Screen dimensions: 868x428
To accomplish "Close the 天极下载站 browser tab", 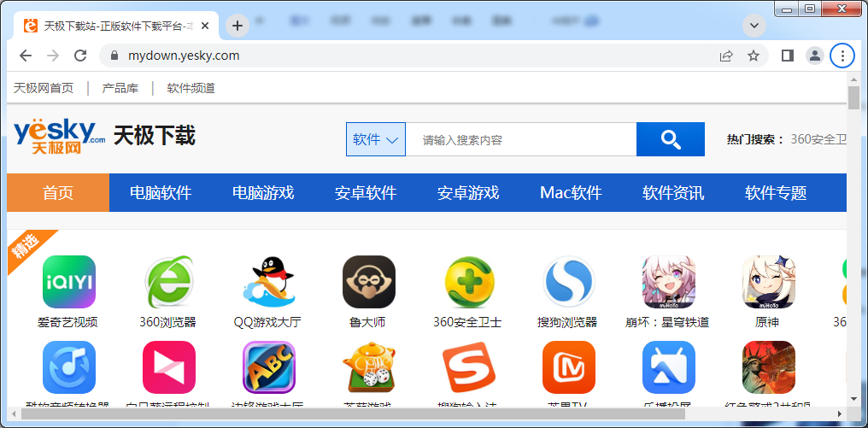I will tap(205, 26).
